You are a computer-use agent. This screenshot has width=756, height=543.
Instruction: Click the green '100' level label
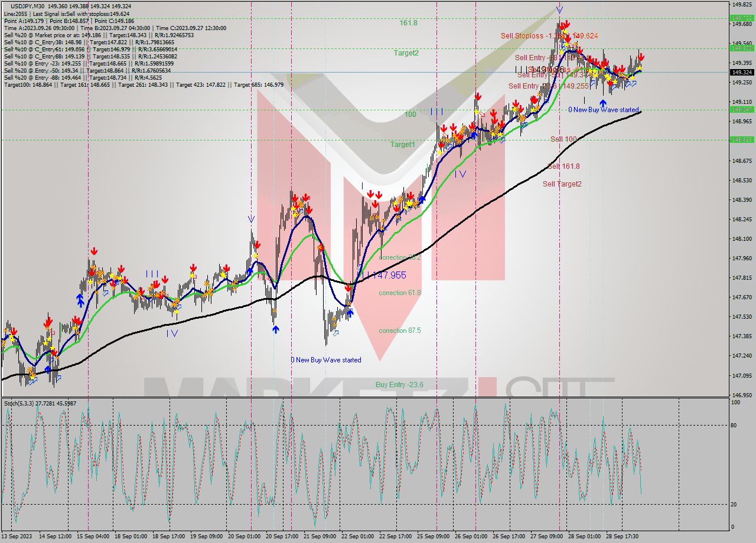pyautogui.click(x=410, y=114)
